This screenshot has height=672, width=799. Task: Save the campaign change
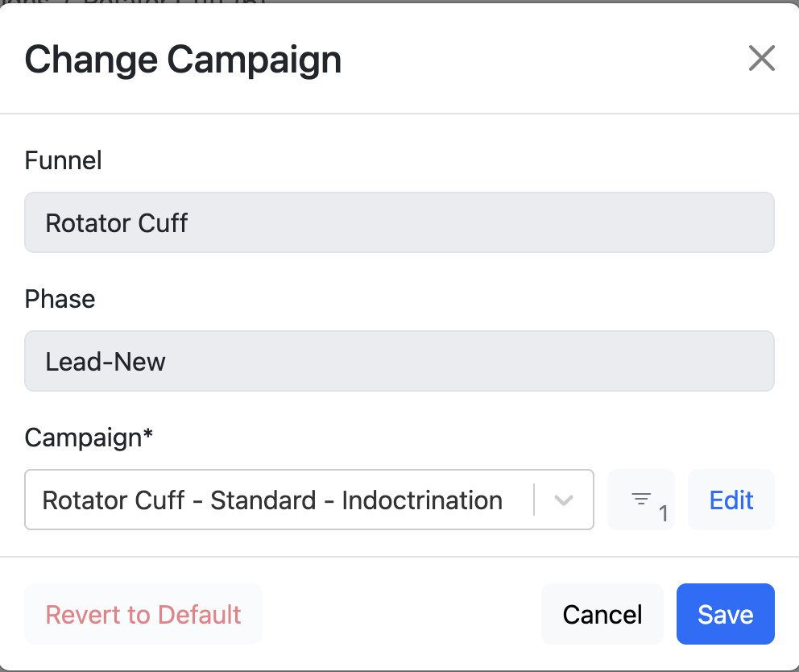(725, 615)
